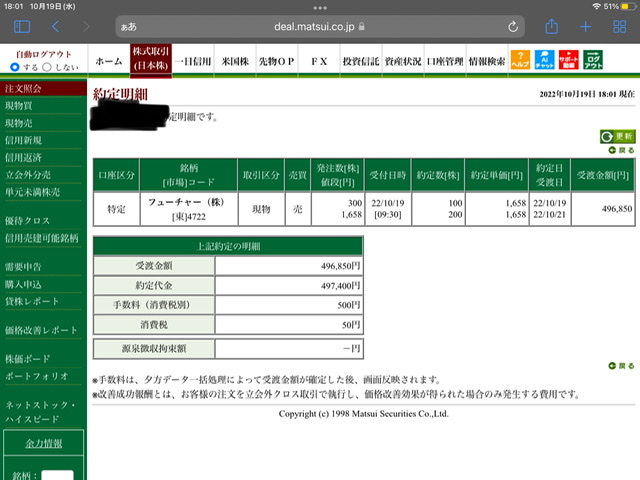The width and height of the screenshot is (640, 480).
Task: Tap the Wi-Fi icon in the status bar
Action: pyautogui.click(x=596, y=7)
